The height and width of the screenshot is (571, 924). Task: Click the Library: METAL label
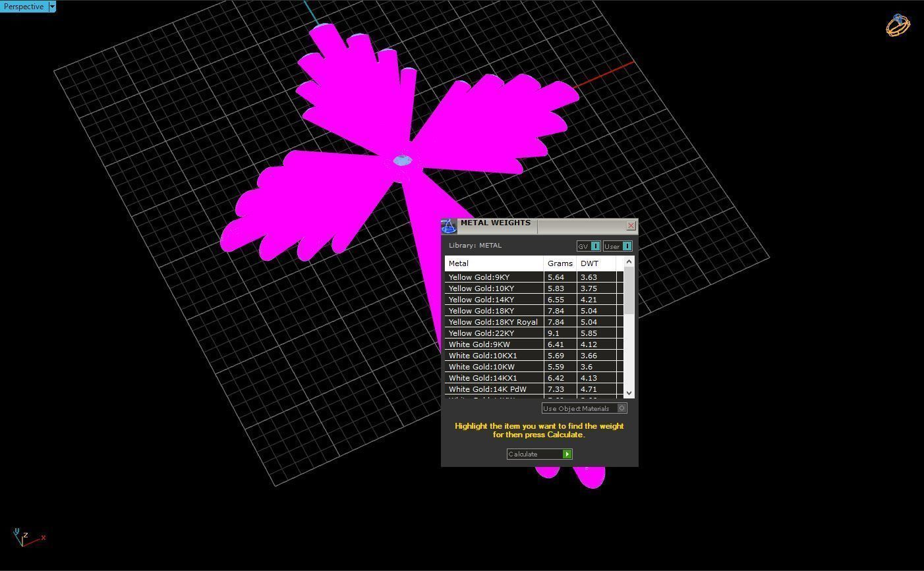tap(475, 246)
